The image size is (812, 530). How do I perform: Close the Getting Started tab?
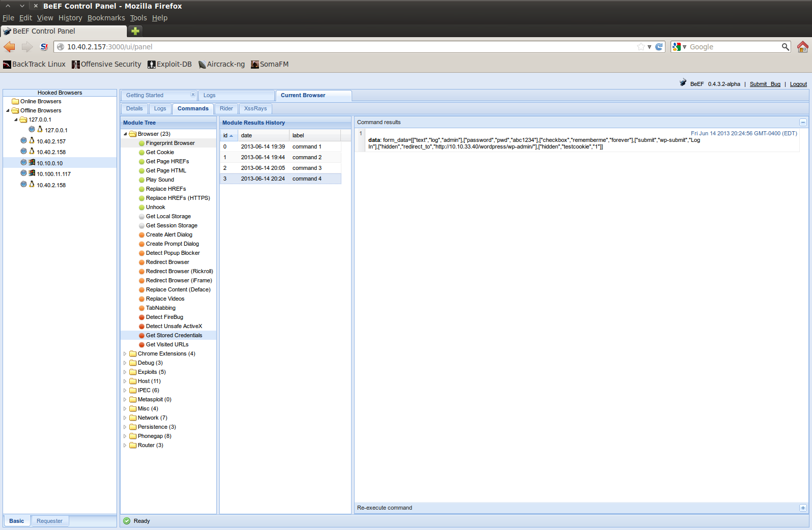[x=193, y=95]
